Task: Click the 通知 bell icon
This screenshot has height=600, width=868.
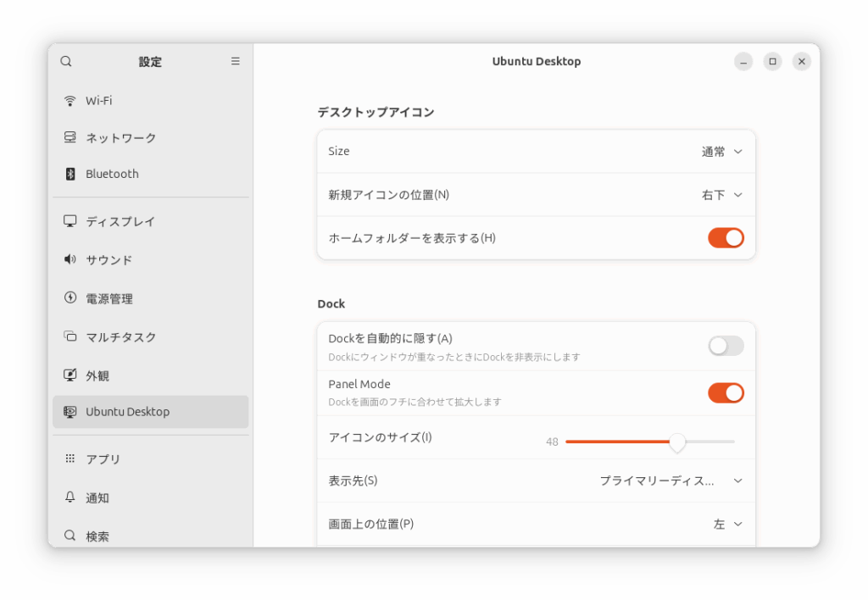Action: click(70, 497)
